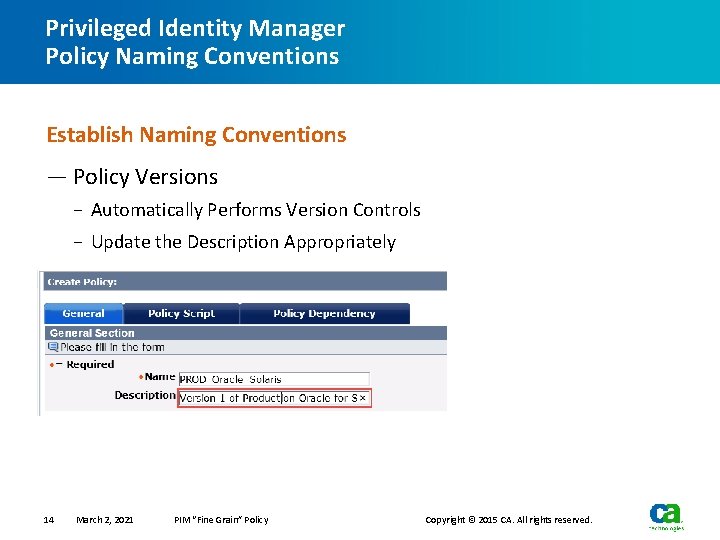
Task: Open the Policy Script tab
Action: coord(181,314)
